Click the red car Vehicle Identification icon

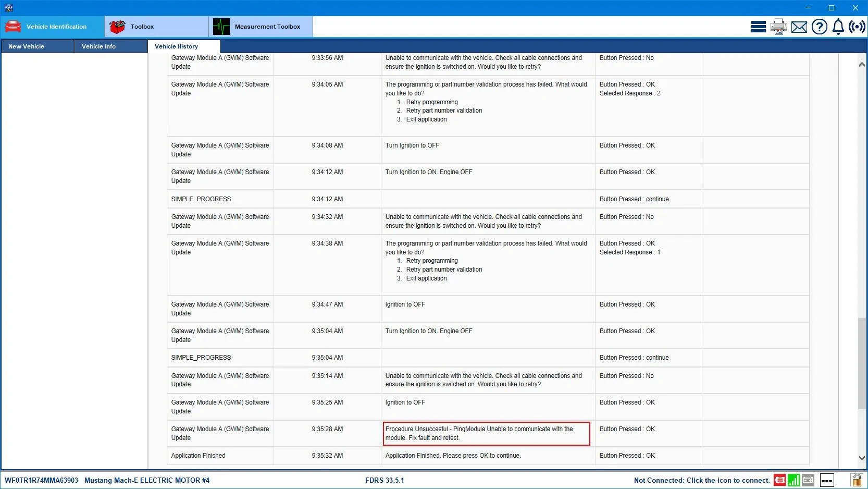pyautogui.click(x=13, y=26)
